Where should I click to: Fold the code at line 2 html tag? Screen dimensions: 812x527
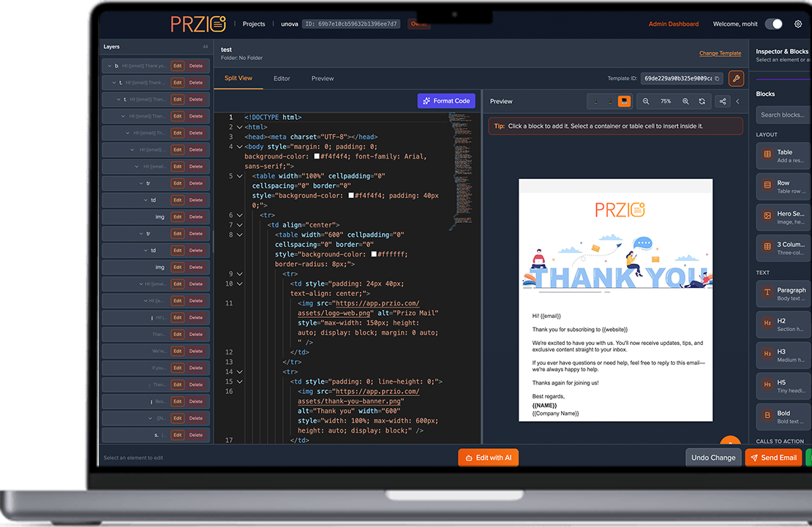coord(239,127)
